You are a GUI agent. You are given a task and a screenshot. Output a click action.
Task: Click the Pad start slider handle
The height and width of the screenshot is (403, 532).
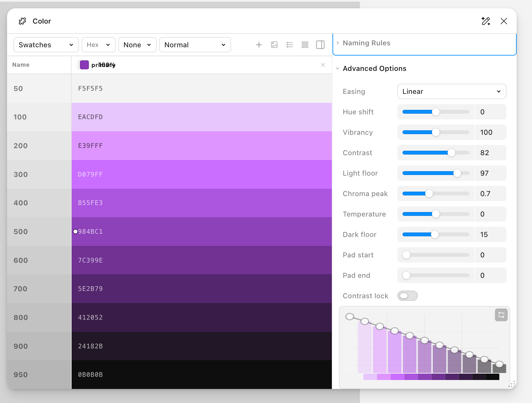(406, 255)
